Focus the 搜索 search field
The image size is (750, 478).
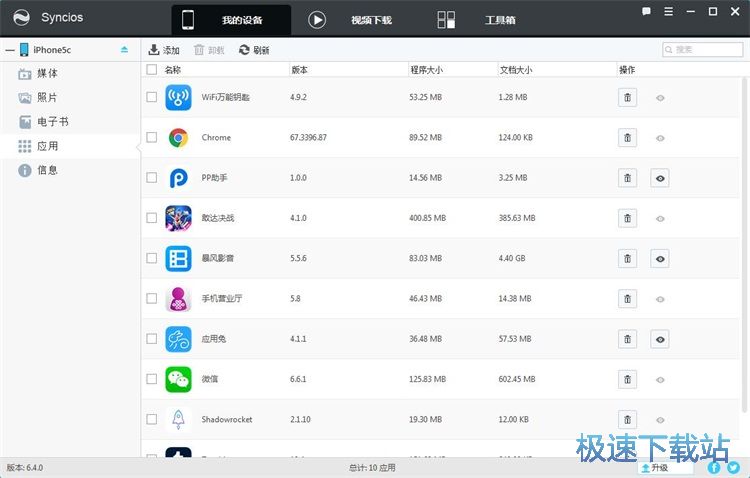tap(702, 49)
